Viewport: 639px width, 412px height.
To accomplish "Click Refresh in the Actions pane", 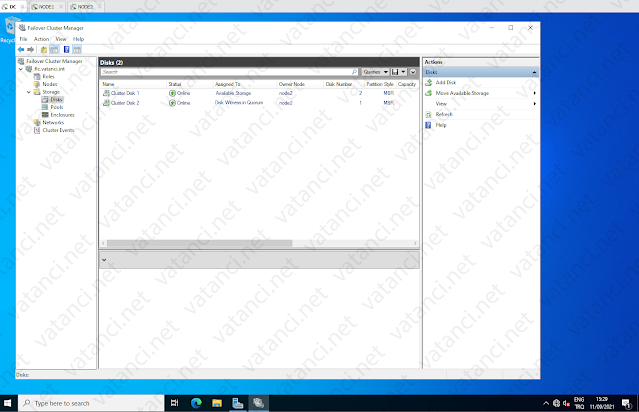I will pos(444,115).
